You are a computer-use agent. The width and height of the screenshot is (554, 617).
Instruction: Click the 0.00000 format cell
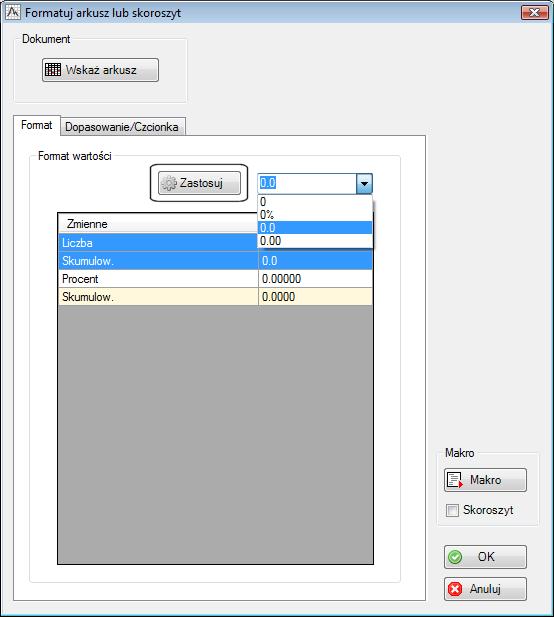pyautogui.click(x=316, y=279)
